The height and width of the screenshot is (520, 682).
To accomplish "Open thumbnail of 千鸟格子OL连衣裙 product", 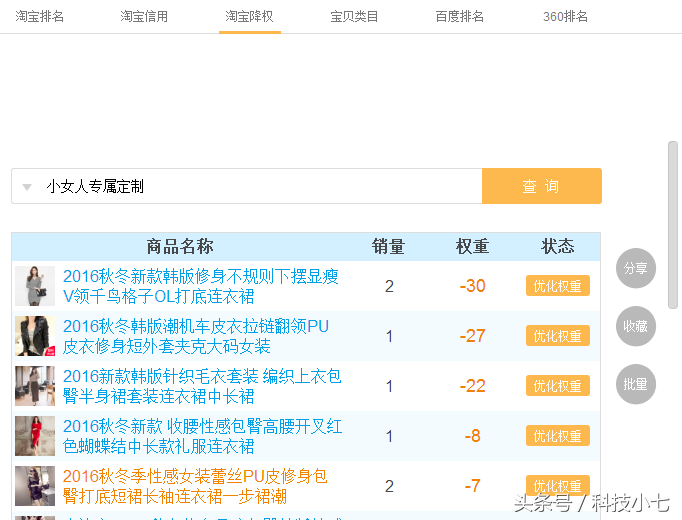I will point(35,286).
